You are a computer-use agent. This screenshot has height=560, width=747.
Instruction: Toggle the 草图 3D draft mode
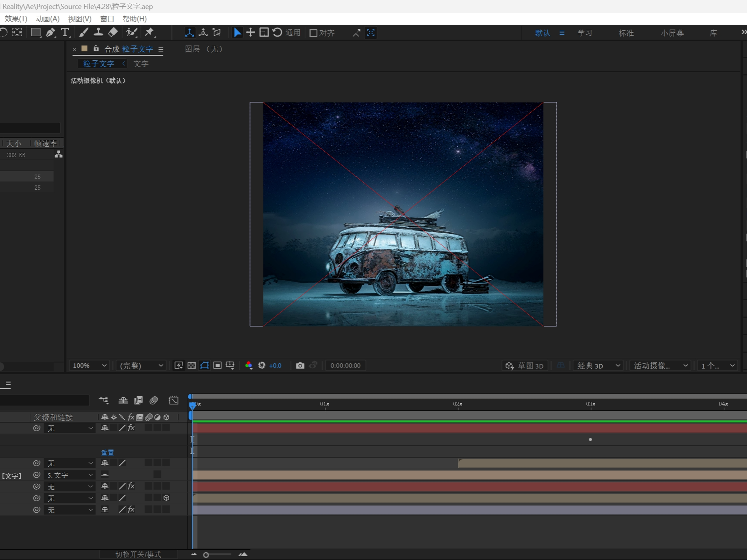click(x=524, y=366)
